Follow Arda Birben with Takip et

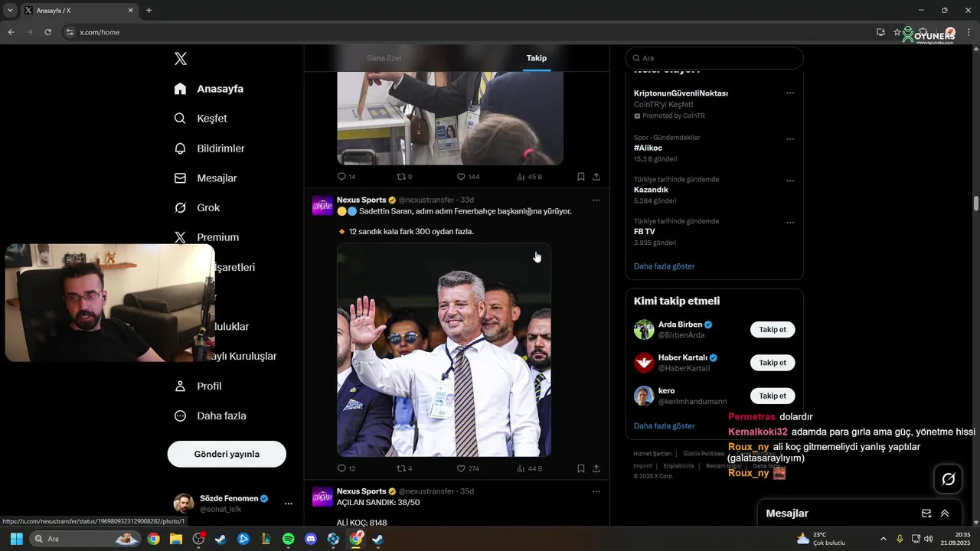tap(773, 330)
